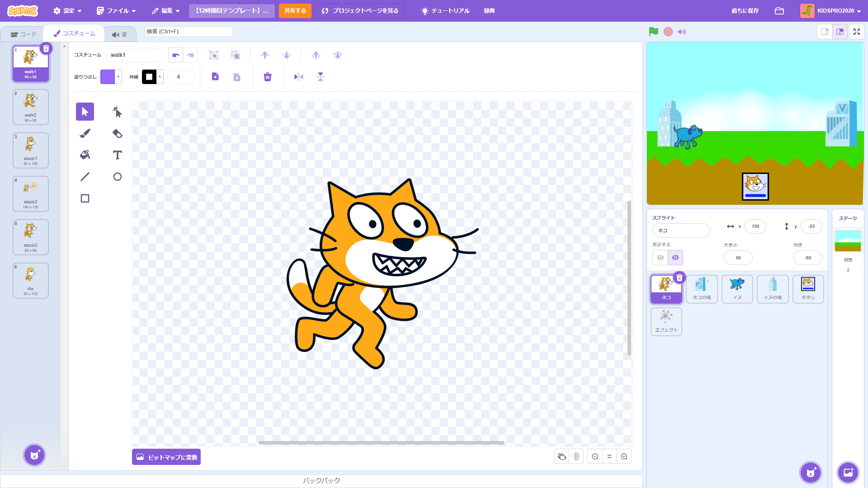Switch to the コード tab
Screen dimensions: 868x488
click(24, 34)
